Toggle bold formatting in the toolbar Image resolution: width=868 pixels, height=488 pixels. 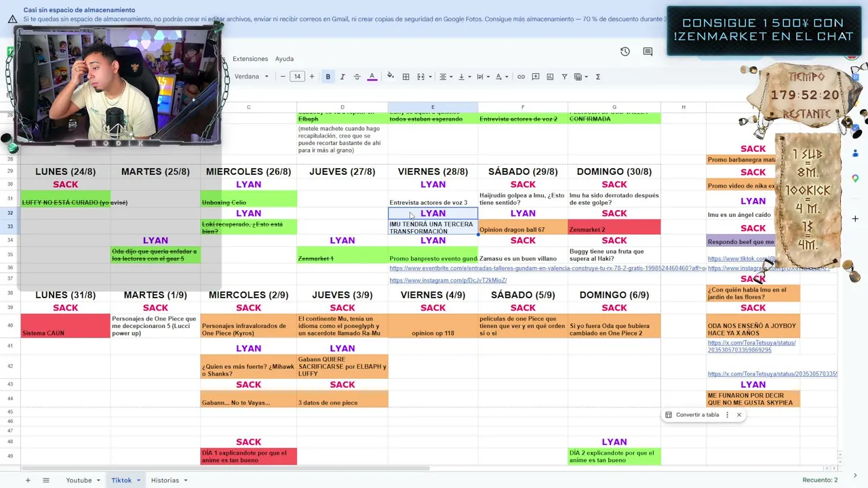click(328, 77)
